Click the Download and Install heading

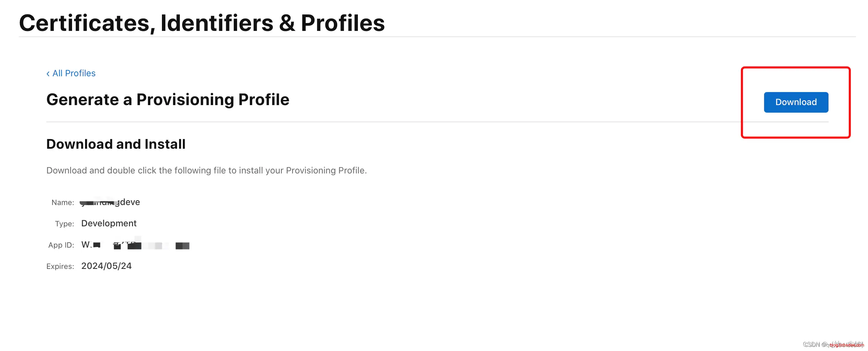pyautogui.click(x=116, y=144)
